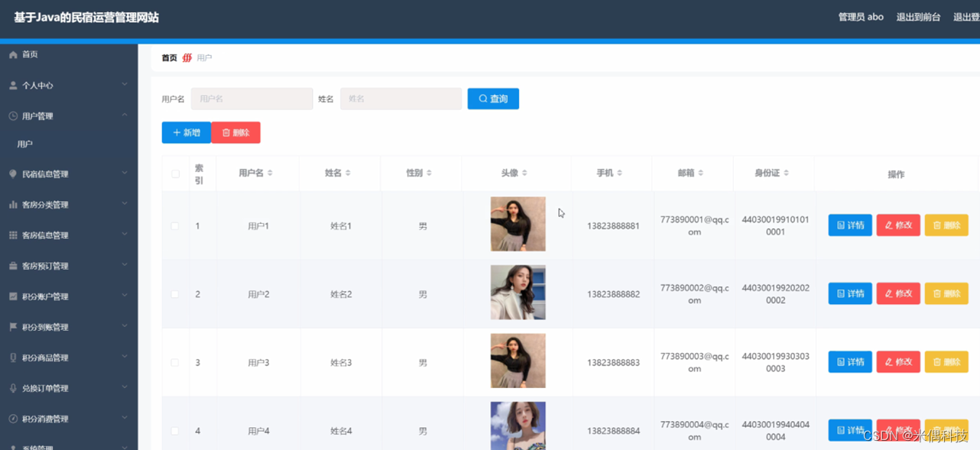
Task: Open 详情 for 用户4
Action: [x=850, y=430]
